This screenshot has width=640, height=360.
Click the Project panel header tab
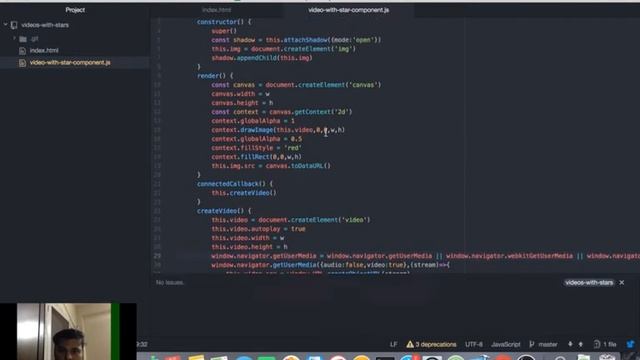click(75, 10)
